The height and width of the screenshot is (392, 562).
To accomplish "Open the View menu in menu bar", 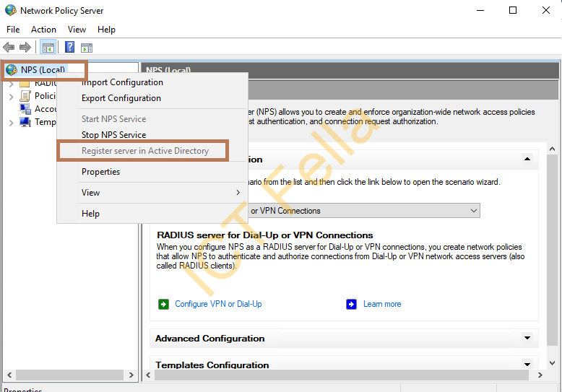I will click(x=77, y=30).
